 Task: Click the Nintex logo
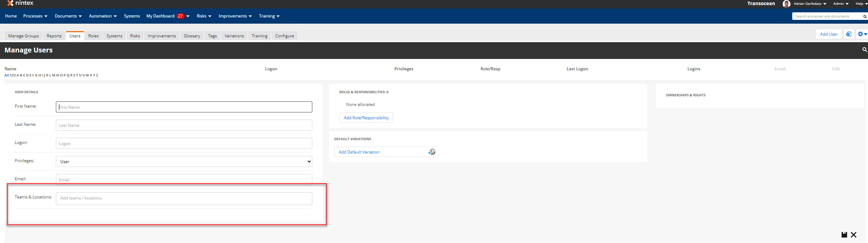point(21,3)
